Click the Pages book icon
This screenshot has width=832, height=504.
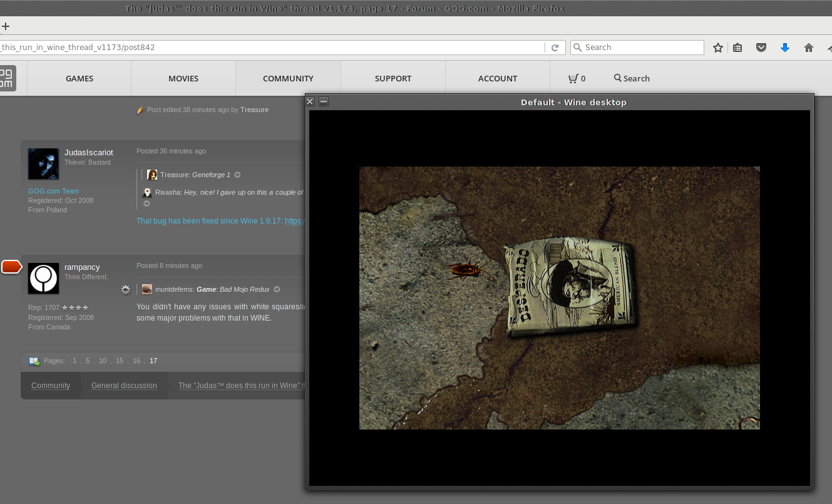point(34,361)
